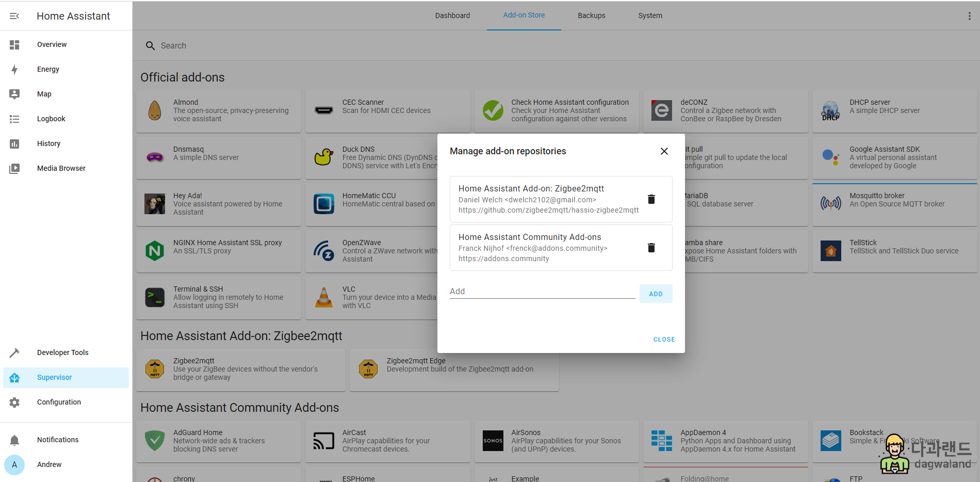Screen dimensions: 980x482
Task: Open the VLC add-on
Action: (x=371, y=298)
